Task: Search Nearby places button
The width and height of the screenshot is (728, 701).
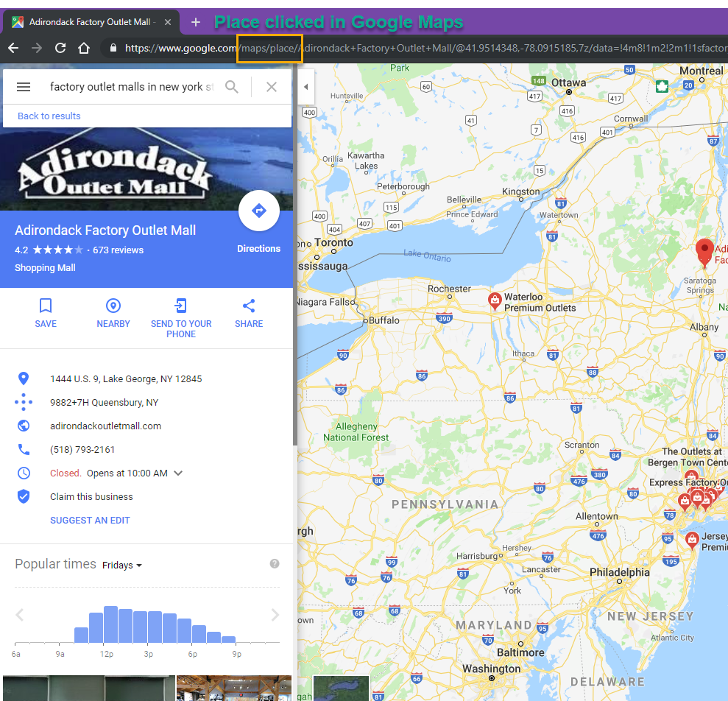Action: click(113, 312)
